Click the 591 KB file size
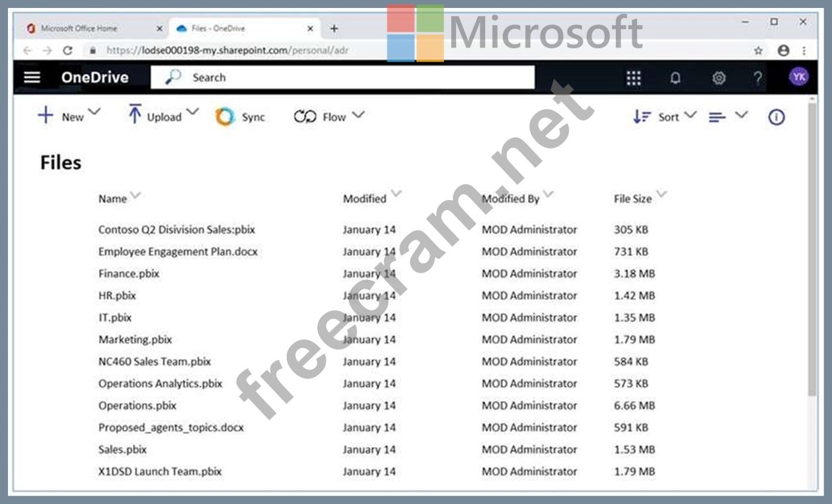 pyautogui.click(x=631, y=427)
